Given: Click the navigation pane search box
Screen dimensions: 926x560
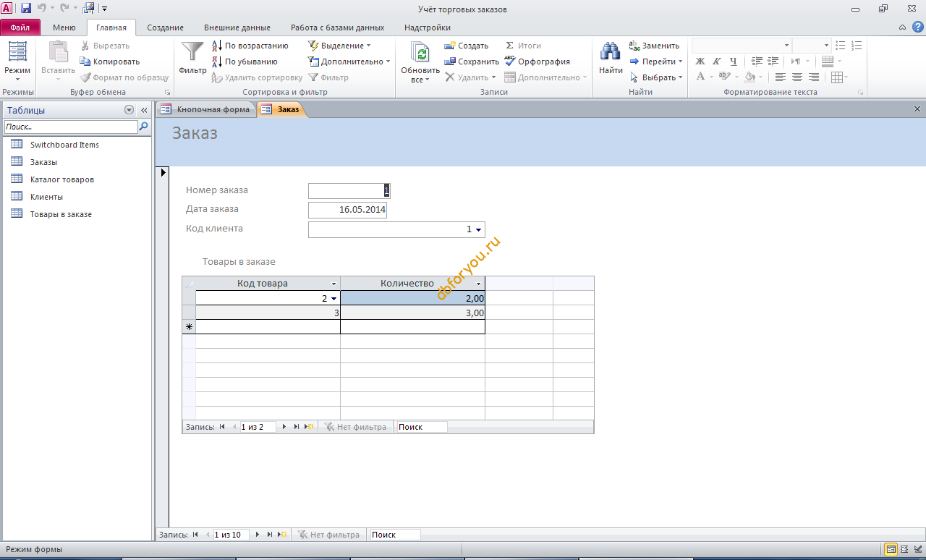Looking at the screenshot, I should point(71,127).
